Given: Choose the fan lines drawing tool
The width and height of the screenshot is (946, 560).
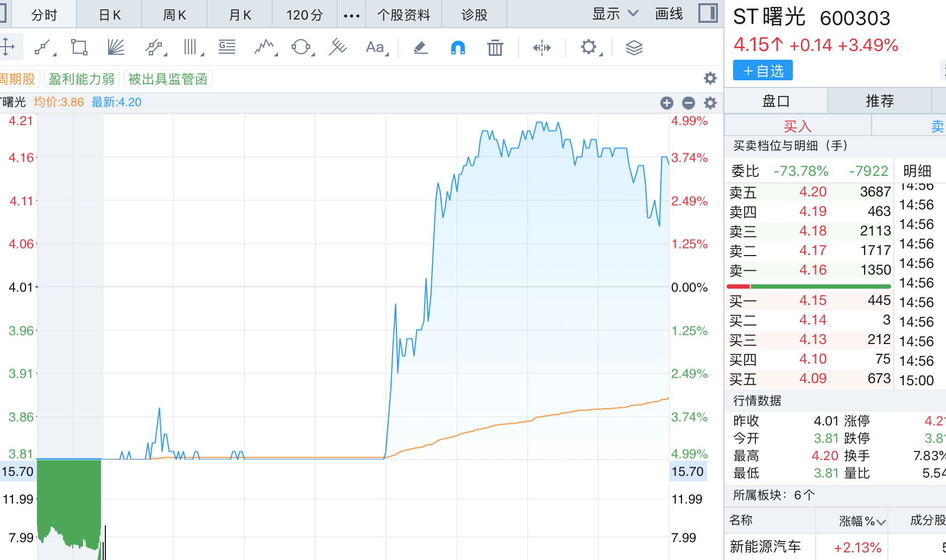Looking at the screenshot, I should [116, 48].
